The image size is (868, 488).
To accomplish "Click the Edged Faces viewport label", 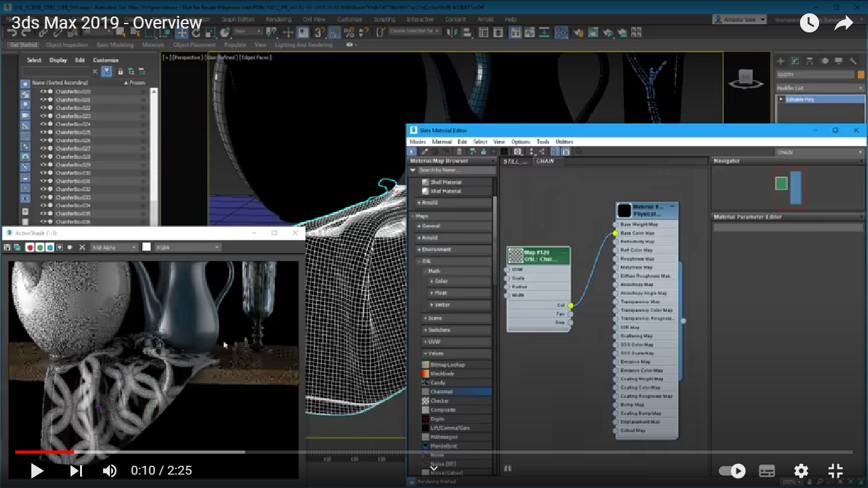I will [x=255, y=58].
